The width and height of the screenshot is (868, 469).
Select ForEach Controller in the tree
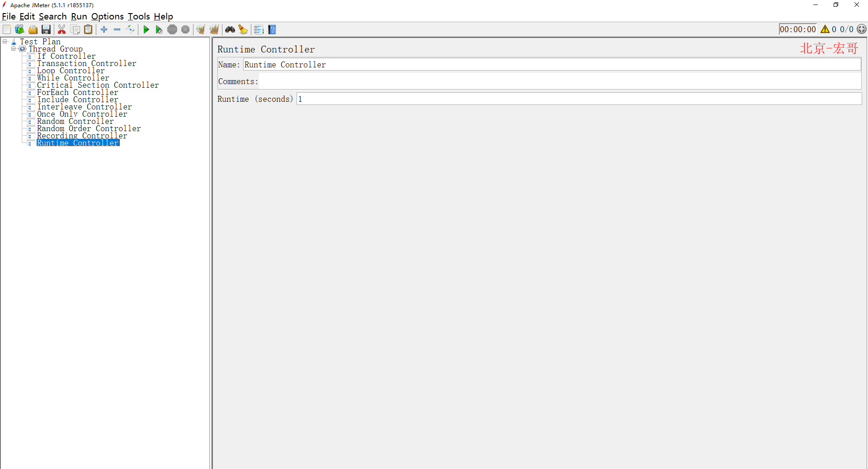click(78, 92)
